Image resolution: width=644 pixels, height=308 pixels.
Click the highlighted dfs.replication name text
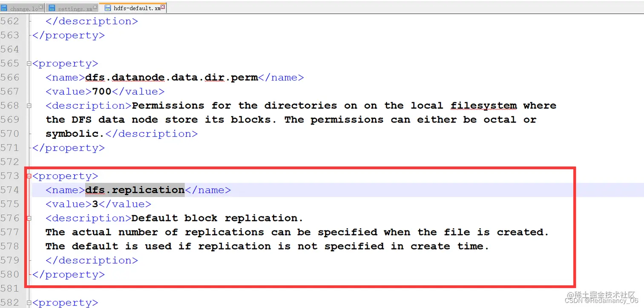[135, 190]
